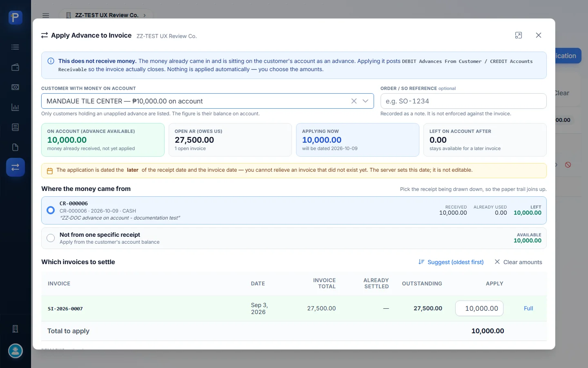Open the customer dropdown chevron
Screen dimensions: 588x368
[x=365, y=101]
